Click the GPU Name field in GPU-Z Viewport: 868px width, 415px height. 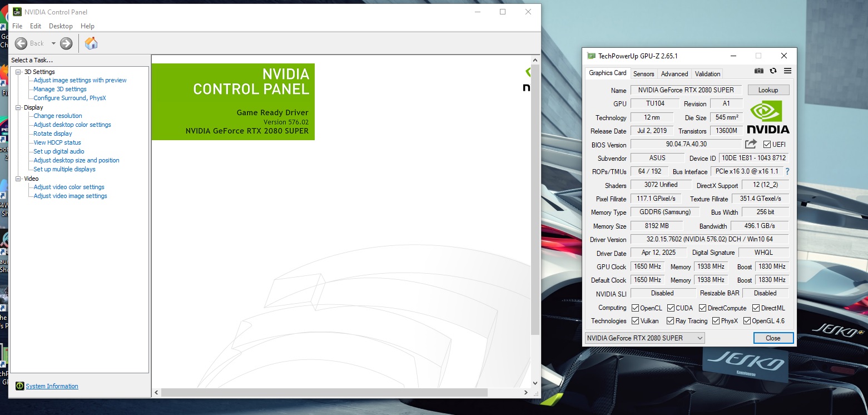[x=687, y=90]
